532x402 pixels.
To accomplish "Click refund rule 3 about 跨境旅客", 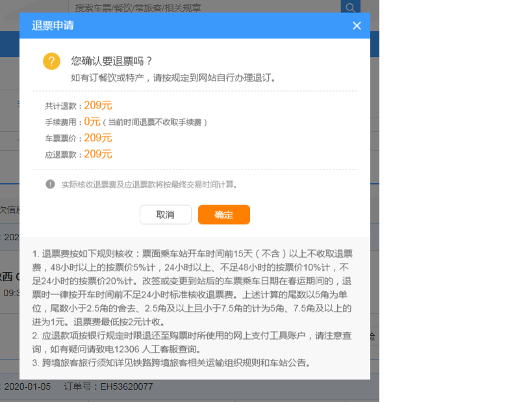I will coord(175,362).
